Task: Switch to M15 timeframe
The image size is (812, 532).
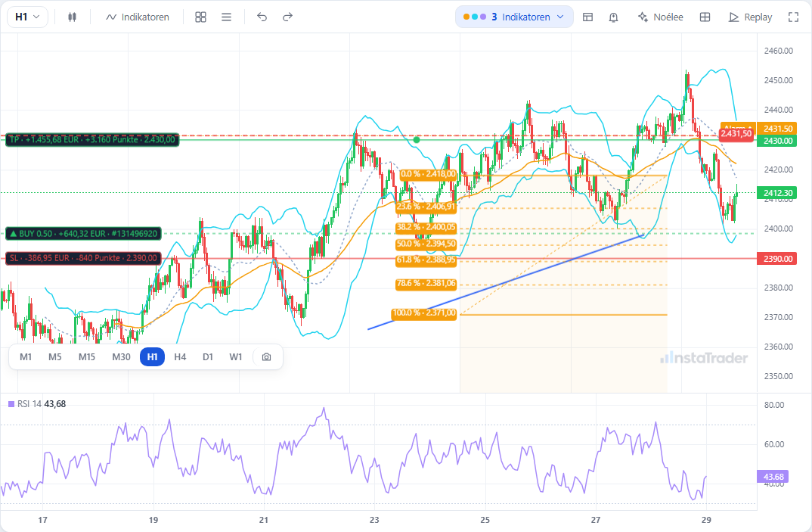Action: 87,356
